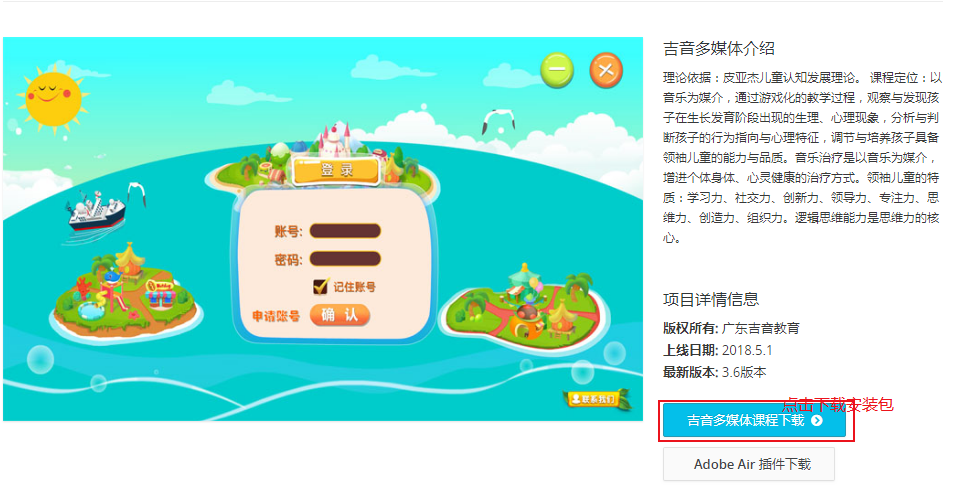Open the 申请账号 link
This screenshot has width=954, height=504.
pos(276,316)
